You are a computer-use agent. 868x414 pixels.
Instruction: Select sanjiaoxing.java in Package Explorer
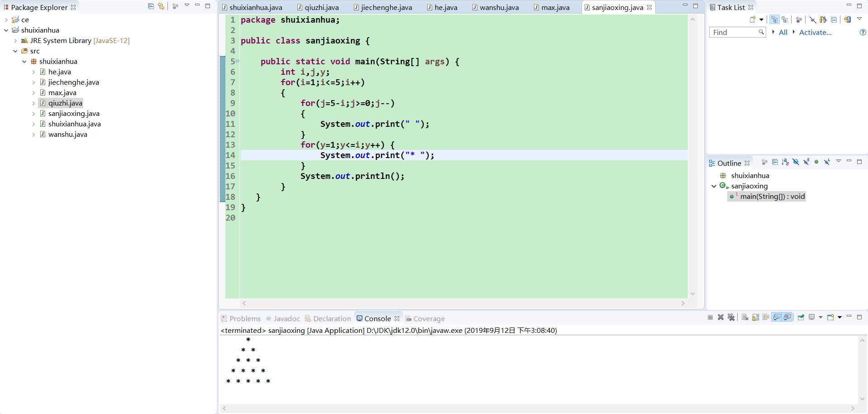74,113
